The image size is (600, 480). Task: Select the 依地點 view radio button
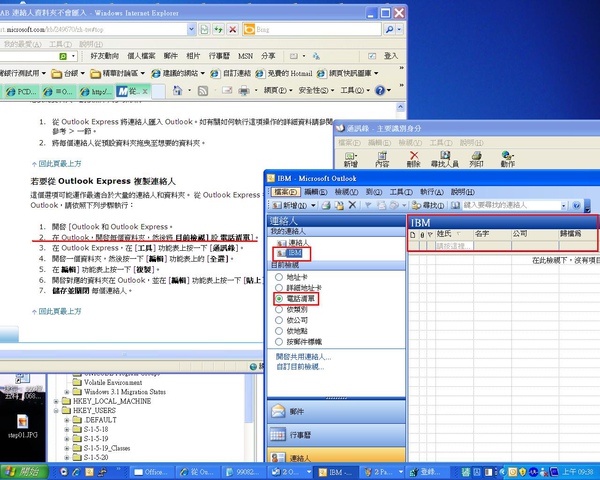[279, 331]
